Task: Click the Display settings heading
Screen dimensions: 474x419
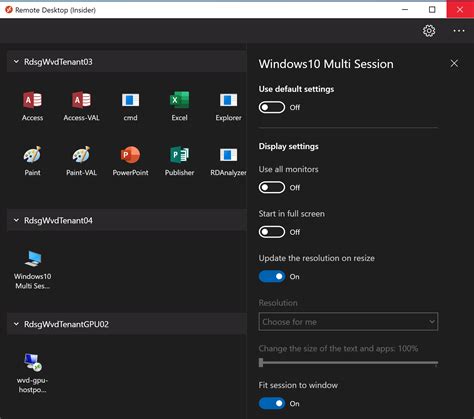Action: (x=288, y=146)
